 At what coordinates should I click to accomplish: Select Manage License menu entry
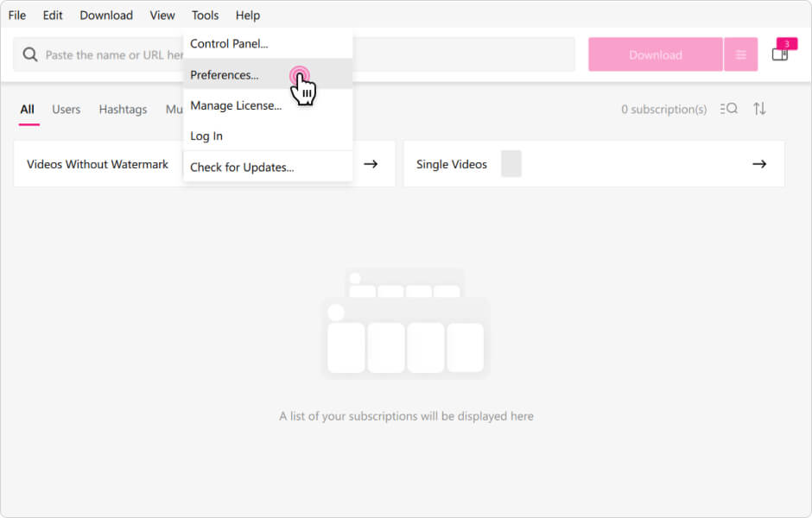click(236, 105)
